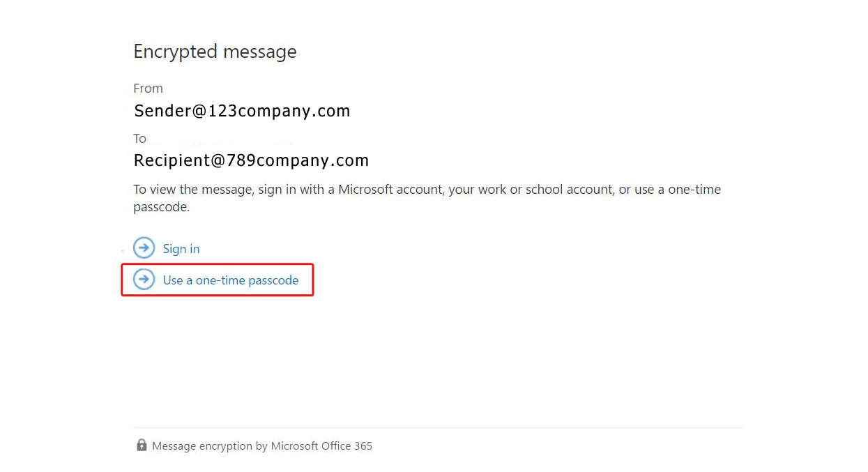This screenshot has height=472, width=868.
Task: Click the horizontal divider above the footer
Action: coord(438,427)
